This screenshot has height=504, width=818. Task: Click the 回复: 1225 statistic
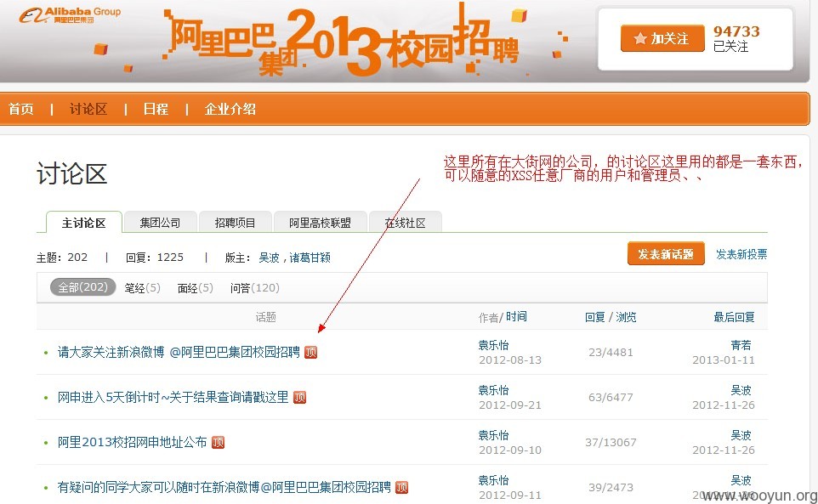tap(155, 257)
